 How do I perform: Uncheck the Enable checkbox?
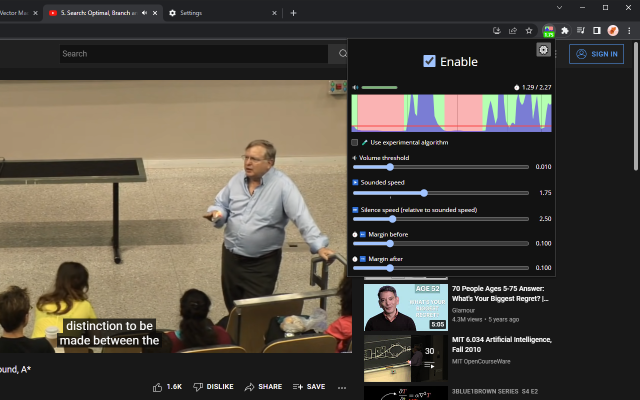[x=429, y=61]
